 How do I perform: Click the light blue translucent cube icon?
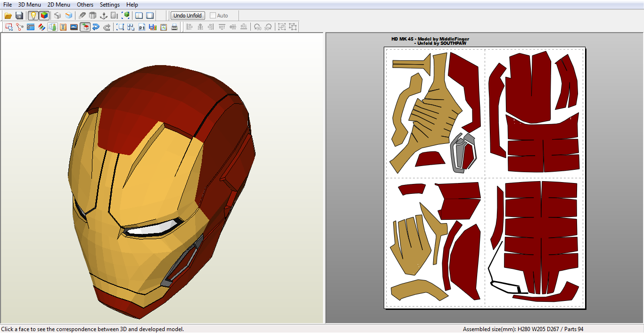(x=69, y=16)
